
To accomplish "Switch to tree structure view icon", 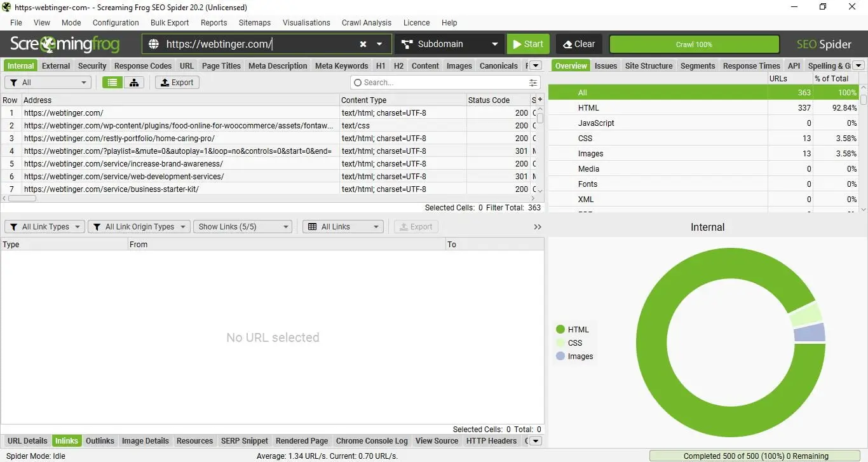I will point(134,83).
